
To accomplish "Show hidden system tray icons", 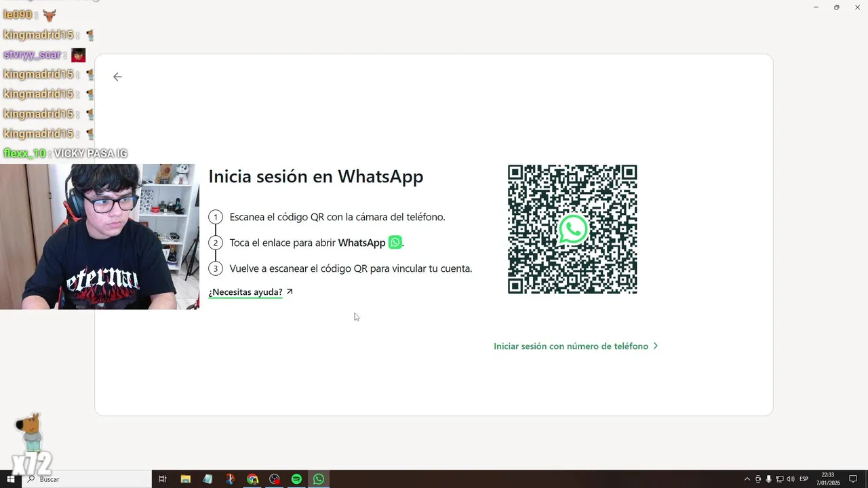I will pyautogui.click(x=747, y=479).
